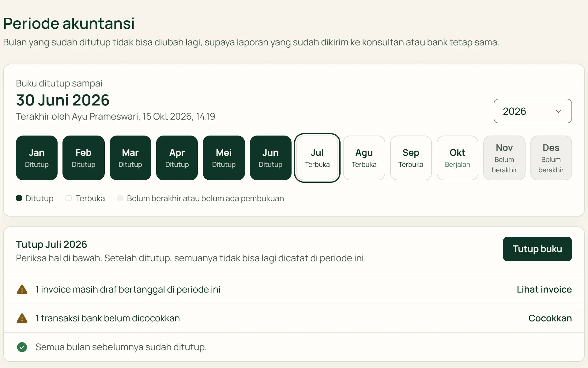Click 'Belum berakhir atau belum ada pembukuan' legend
This screenshot has width=588, height=368.
(205, 198)
